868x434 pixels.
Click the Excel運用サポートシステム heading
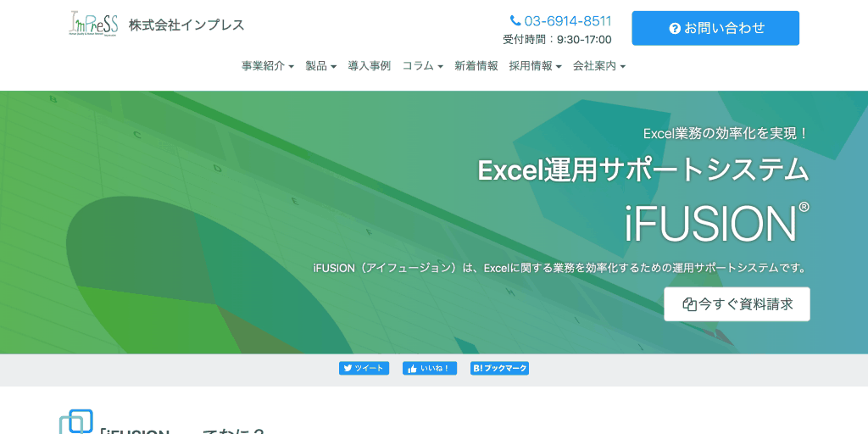click(x=643, y=170)
